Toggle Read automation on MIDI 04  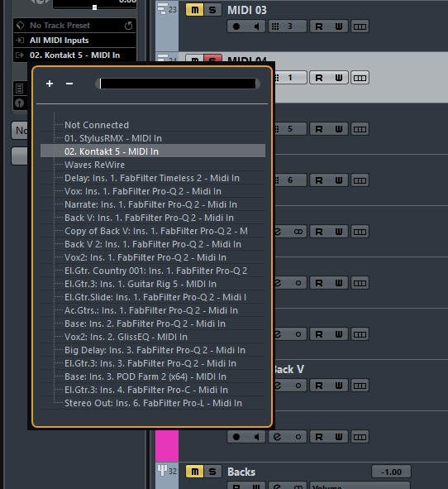[x=319, y=78]
